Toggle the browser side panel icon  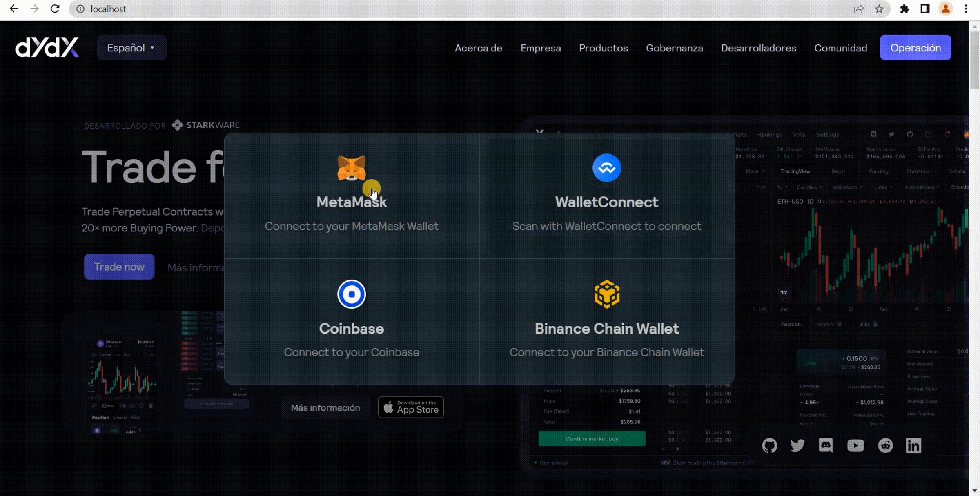coord(925,9)
